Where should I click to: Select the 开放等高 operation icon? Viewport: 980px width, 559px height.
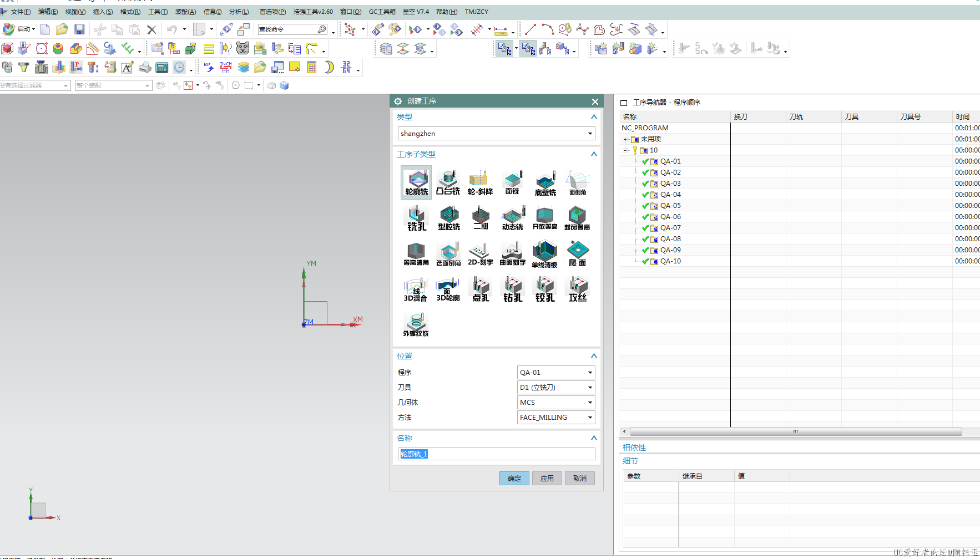545,218
